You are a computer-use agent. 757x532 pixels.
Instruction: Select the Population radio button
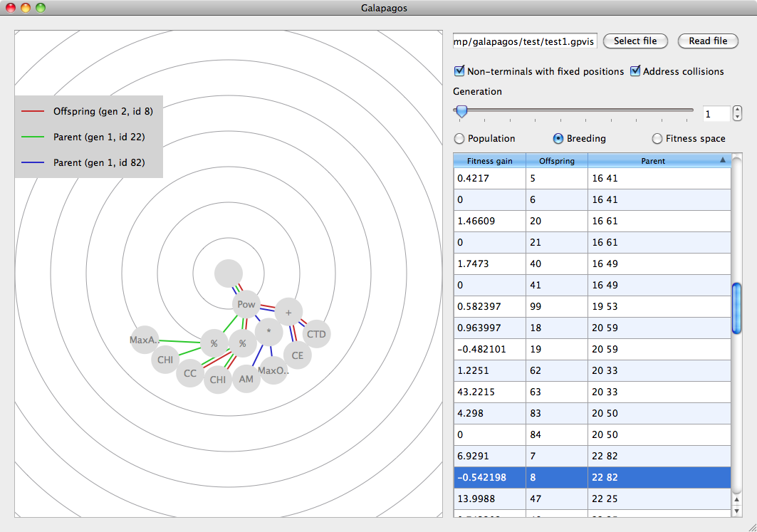pyautogui.click(x=459, y=139)
